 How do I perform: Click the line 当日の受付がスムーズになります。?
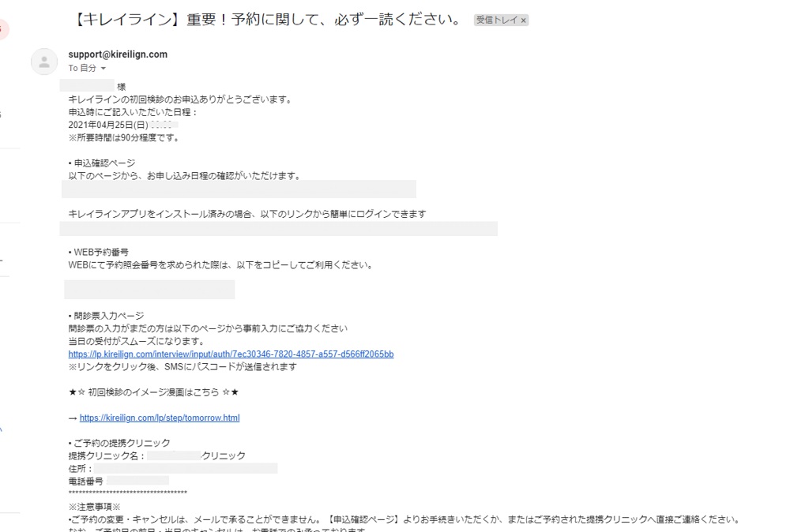[137, 341]
